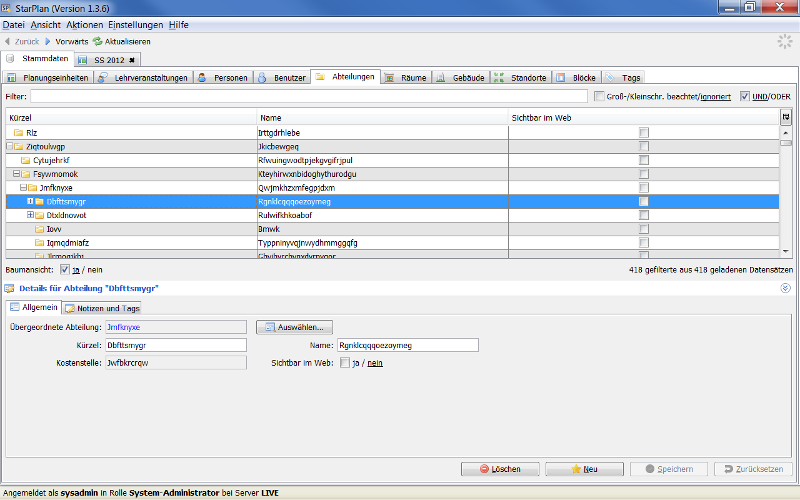Toggle the Groß-/Kleinschr. beachtet checkbox
Image resolution: width=800 pixels, height=500 pixels.
point(599,96)
